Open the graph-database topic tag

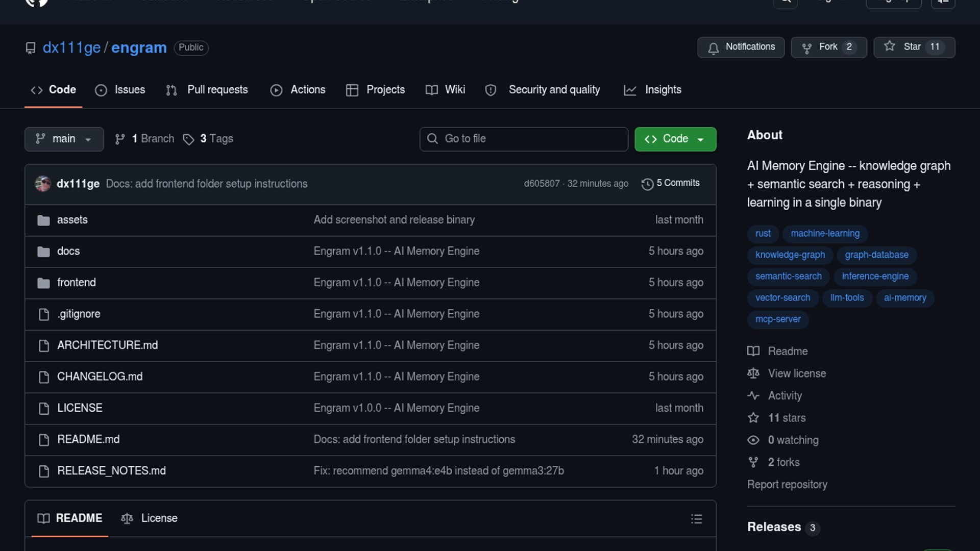point(877,255)
